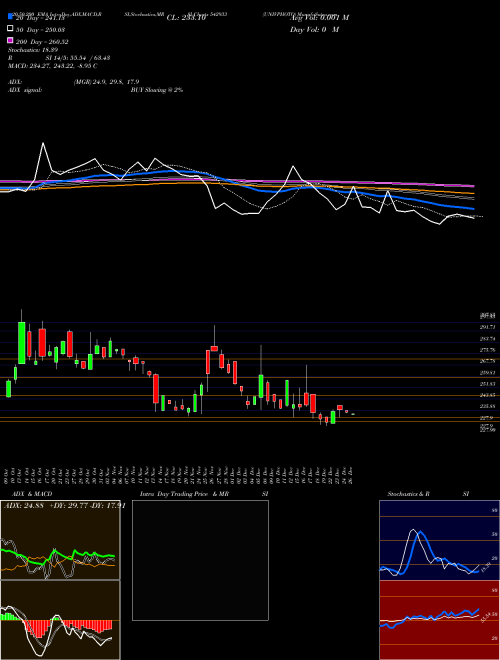
Task: Click the last small green candle on chart
Action: pyautogui.click(x=353, y=414)
